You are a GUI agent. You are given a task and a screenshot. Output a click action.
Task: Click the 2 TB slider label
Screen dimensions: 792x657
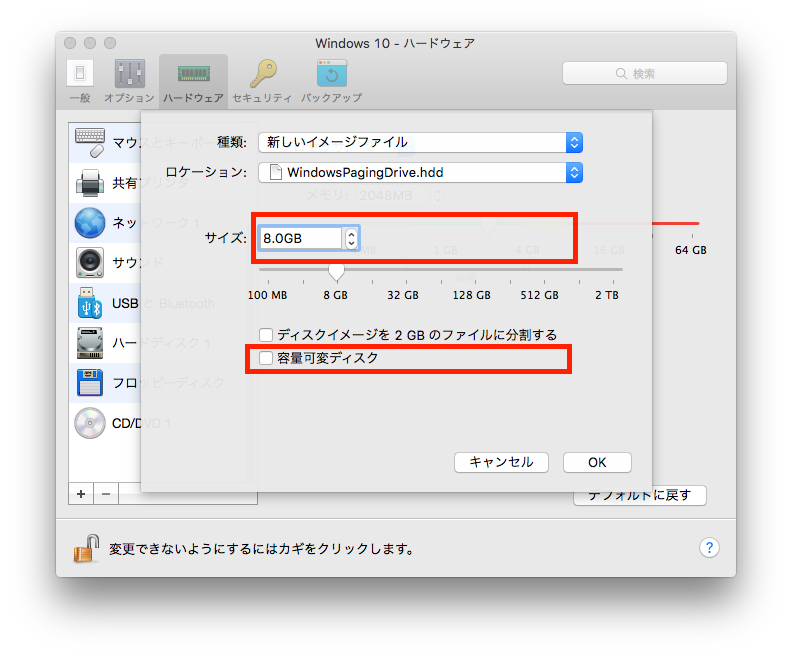(x=607, y=295)
